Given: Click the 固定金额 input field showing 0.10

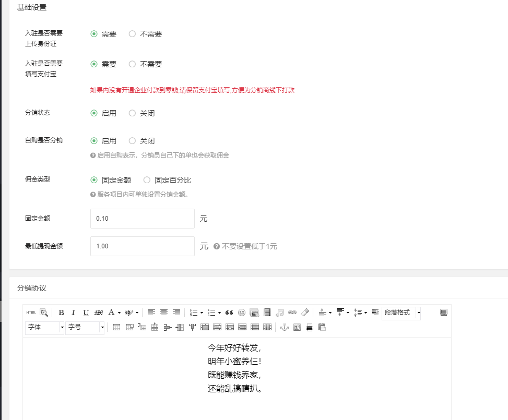Looking at the screenshot, I should [143, 219].
